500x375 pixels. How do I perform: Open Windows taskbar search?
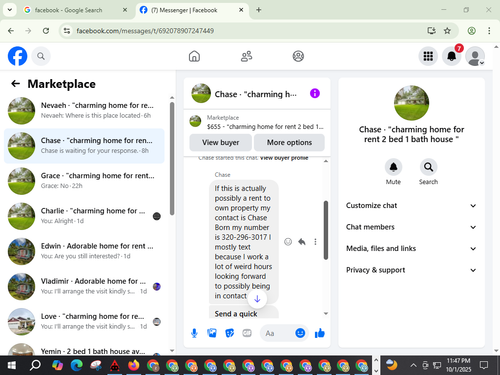tap(35, 365)
